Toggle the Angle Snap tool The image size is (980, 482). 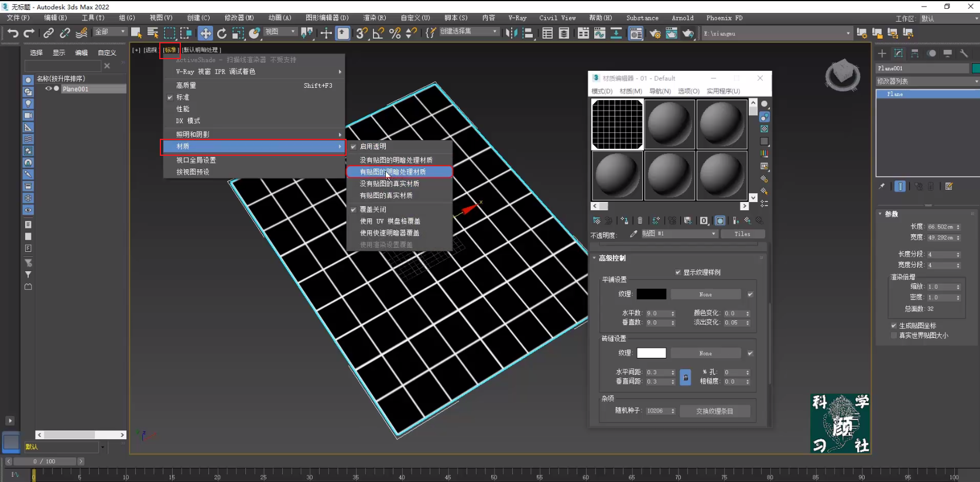point(378,33)
